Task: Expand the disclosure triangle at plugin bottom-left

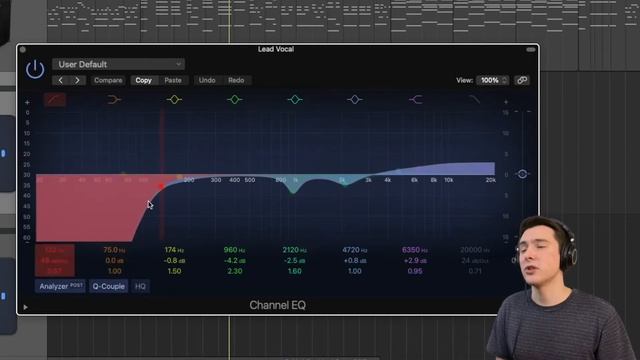Action: point(25,307)
